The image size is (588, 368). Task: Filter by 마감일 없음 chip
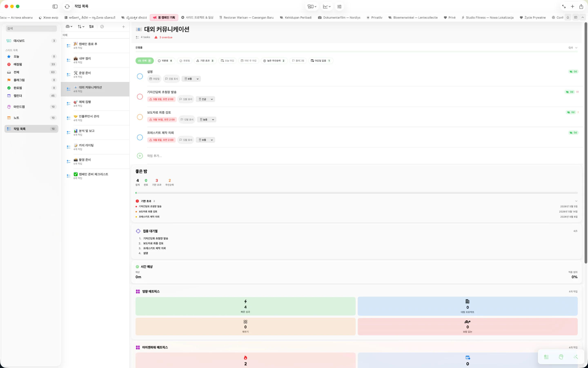(321, 61)
